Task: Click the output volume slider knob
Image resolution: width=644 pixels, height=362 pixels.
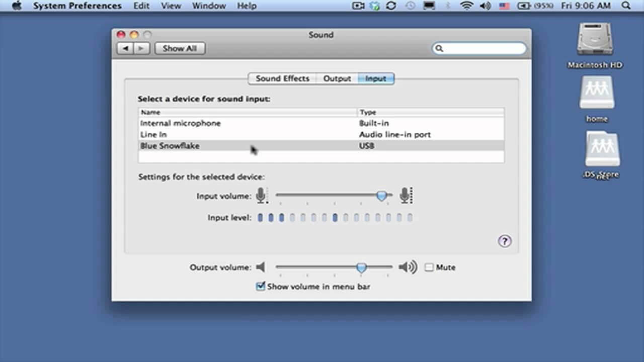Action: (x=361, y=267)
